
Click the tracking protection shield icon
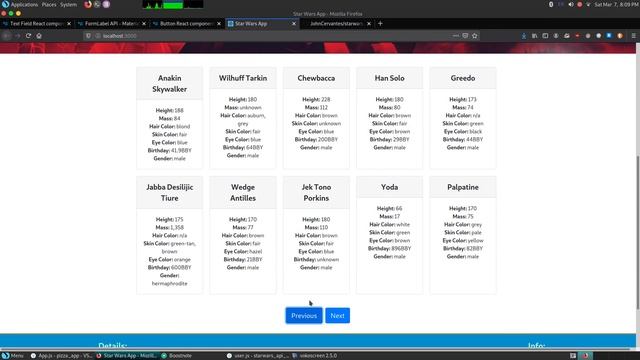pyautogui.click(x=88, y=36)
